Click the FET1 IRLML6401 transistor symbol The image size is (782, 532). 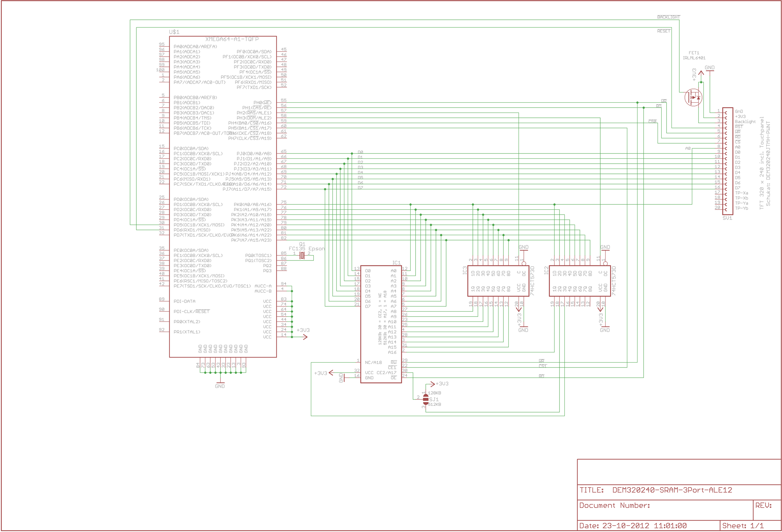(693, 97)
